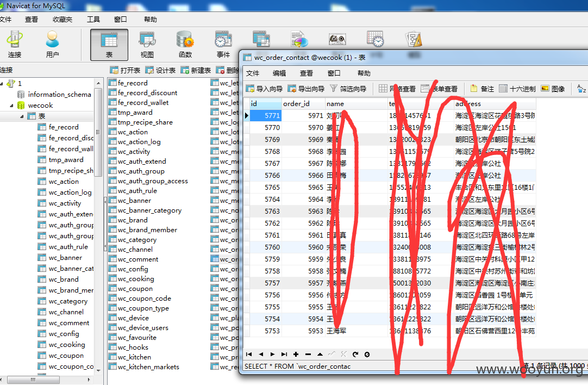The width and height of the screenshot is (588, 385).
Task: Open 编辑 menu in table window
Action: coord(279,73)
